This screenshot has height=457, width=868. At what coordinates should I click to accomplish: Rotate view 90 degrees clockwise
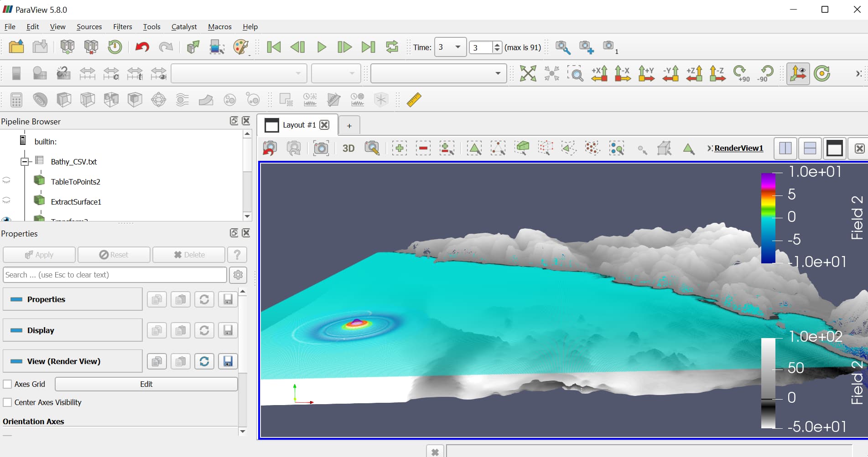(740, 73)
